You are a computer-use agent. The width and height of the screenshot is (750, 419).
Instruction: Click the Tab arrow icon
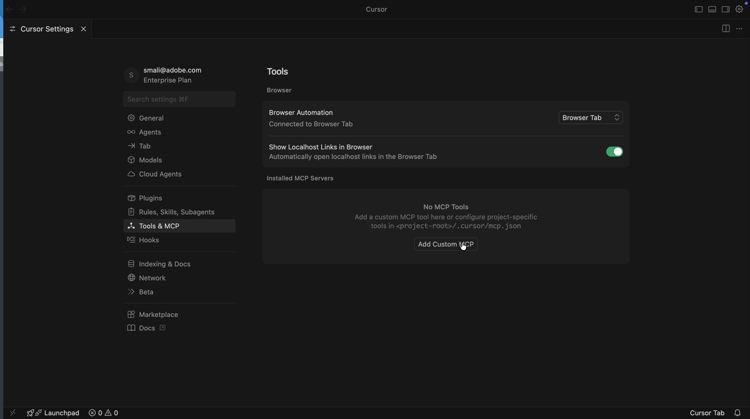pyautogui.click(x=131, y=146)
